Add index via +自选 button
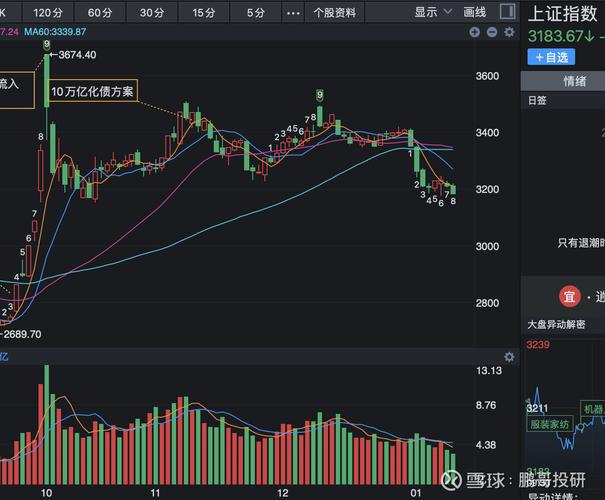The image size is (605, 500). pos(551,57)
